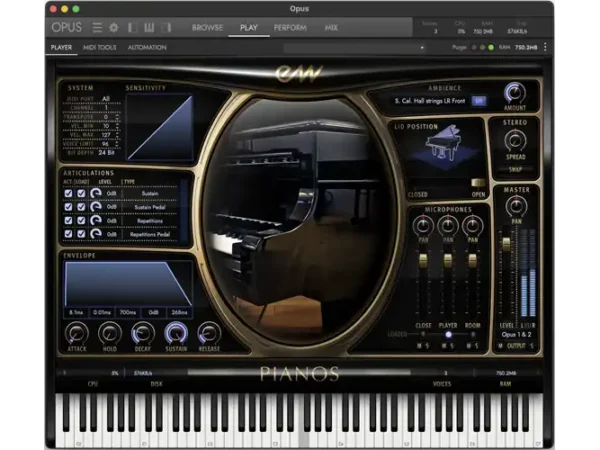Image resolution: width=600 pixels, height=450 pixels.
Task: Open the MIDI Port All dropdown
Action: pos(106,99)
